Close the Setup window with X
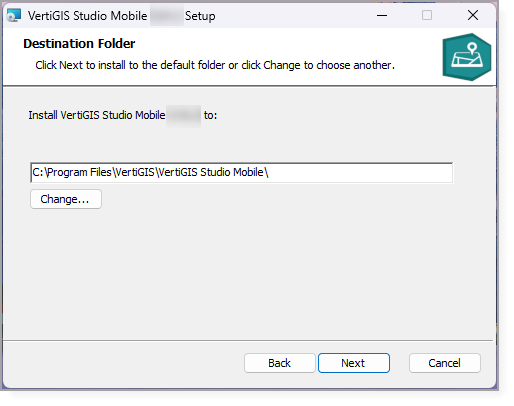This screenshot has height=406, width=514. [x=473, y=15]
